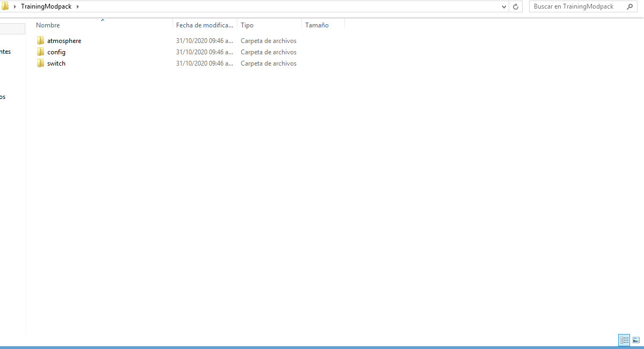Expand the arrow before TrainingModpack breadcrumb
Screen dimensions: 644x349
(x=15, y=6)
